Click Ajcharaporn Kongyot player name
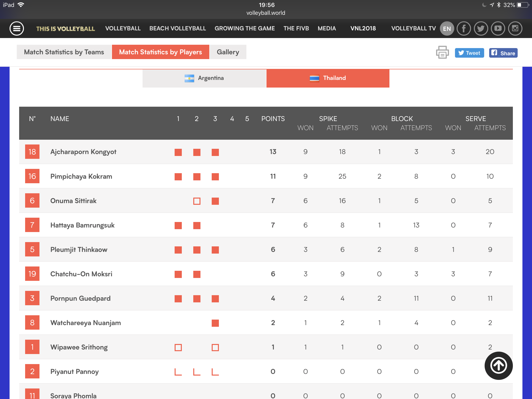The image size is (532, 399). click(x=83, y=152)
